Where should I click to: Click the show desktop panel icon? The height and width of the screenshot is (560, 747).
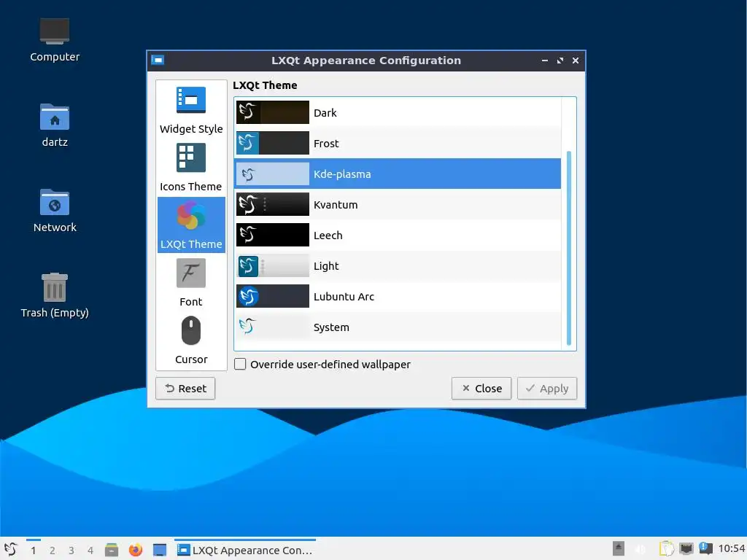pyautogui.click(x=160, y=550)
